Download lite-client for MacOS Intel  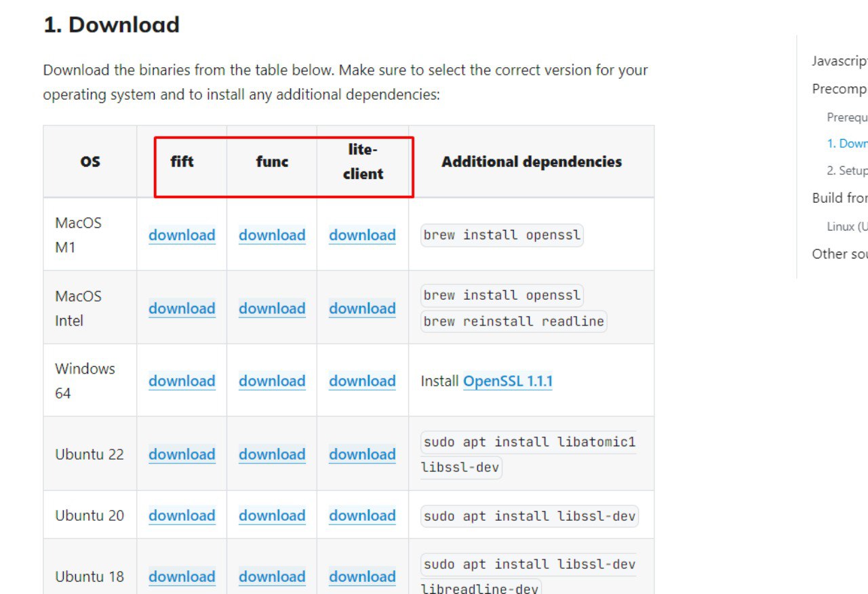point(362,309)
